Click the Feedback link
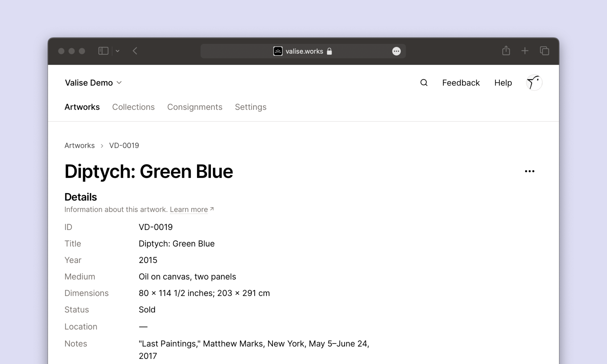 point(461,83)
